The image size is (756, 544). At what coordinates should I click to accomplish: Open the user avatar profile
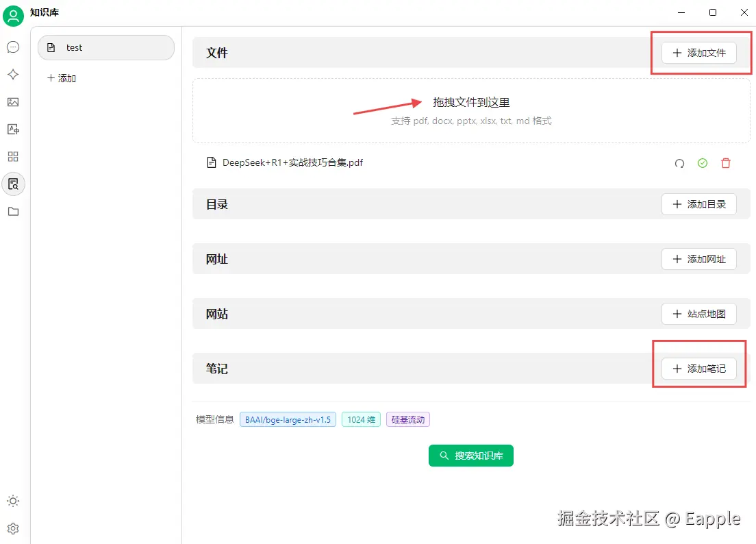pyautogui.click(x=13, y=16)
